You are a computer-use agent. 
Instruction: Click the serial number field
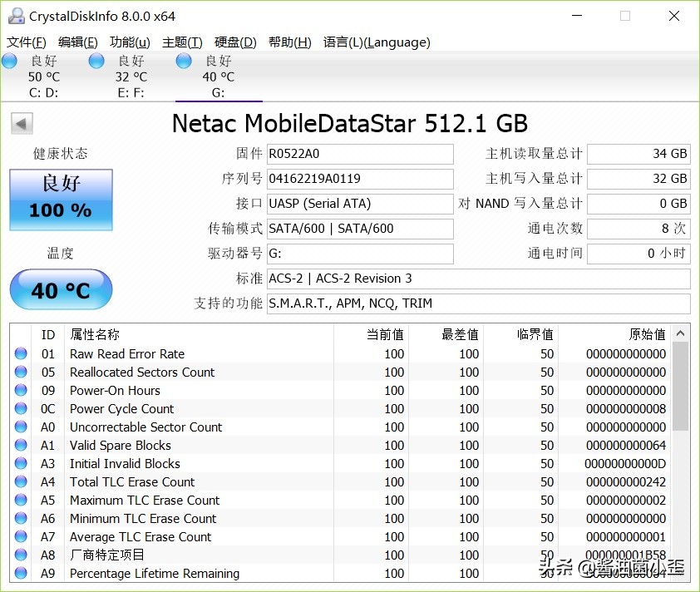pos(359,179)
